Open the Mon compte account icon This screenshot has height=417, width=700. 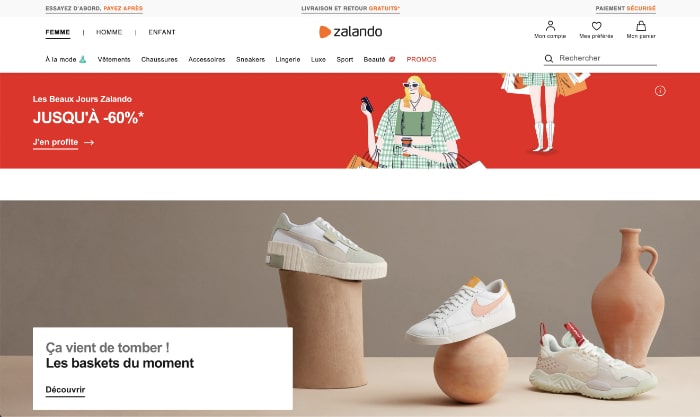coord(550,26)
